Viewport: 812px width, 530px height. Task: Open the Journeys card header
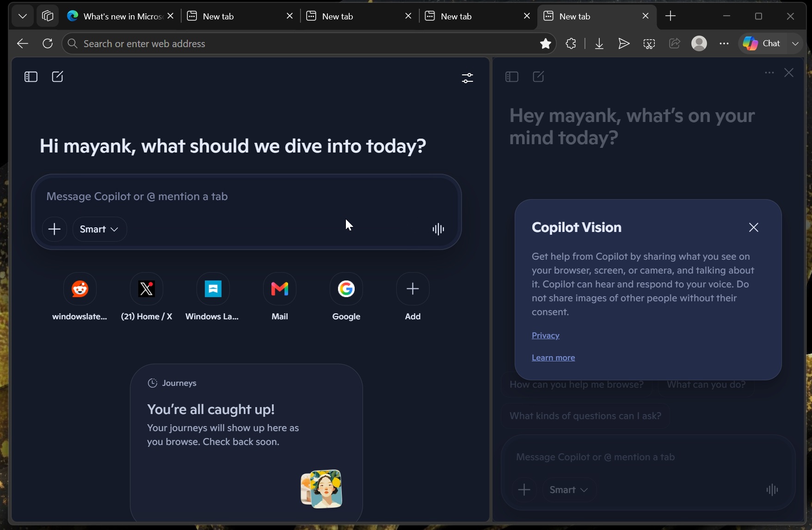click(x=172, y=383)
